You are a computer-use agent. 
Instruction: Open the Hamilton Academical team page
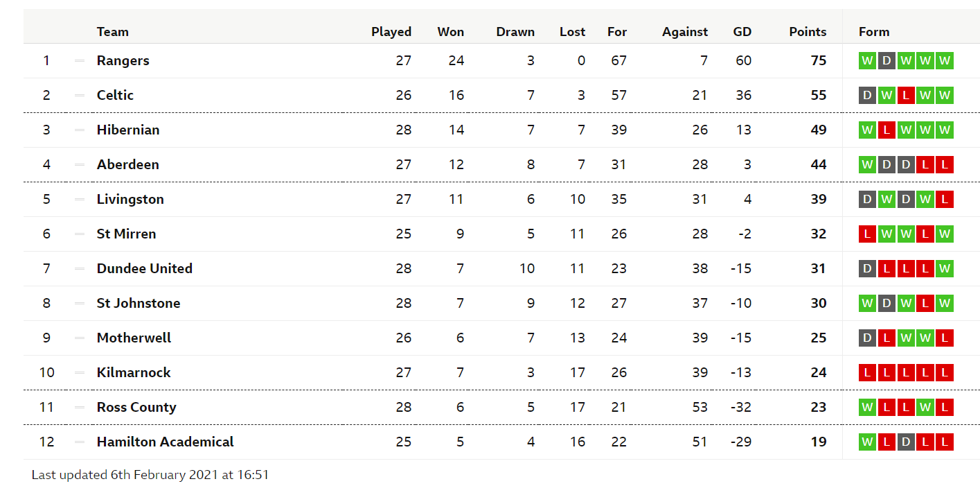click(166, 442)
